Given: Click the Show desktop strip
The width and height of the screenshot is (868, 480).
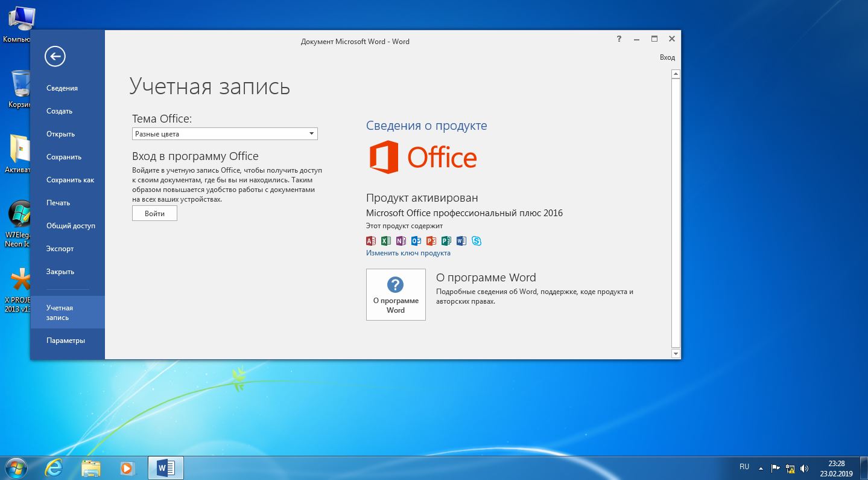Looking at the screenshot, I should (864, 468).
